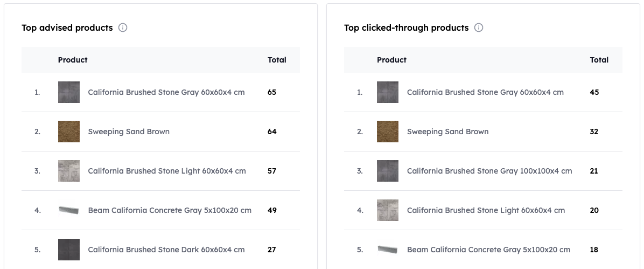Click Sweeping Sand Brown thumbnail in clicked-through list
The width and height of the screenshot is (644, 269).
pos(388,132)
